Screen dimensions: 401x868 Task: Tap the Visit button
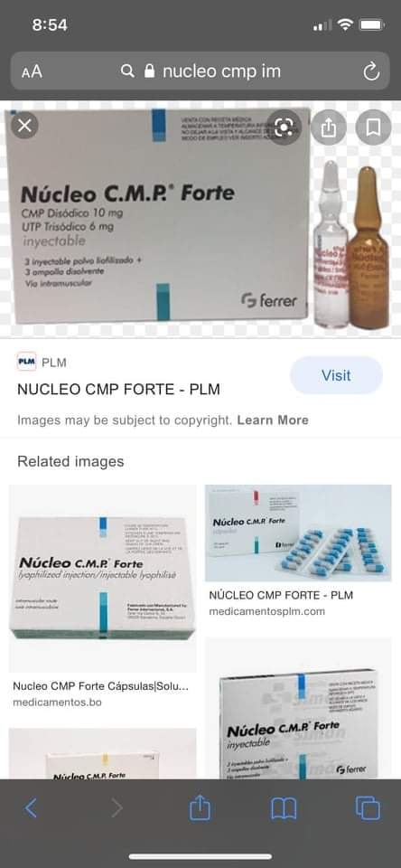336,375
